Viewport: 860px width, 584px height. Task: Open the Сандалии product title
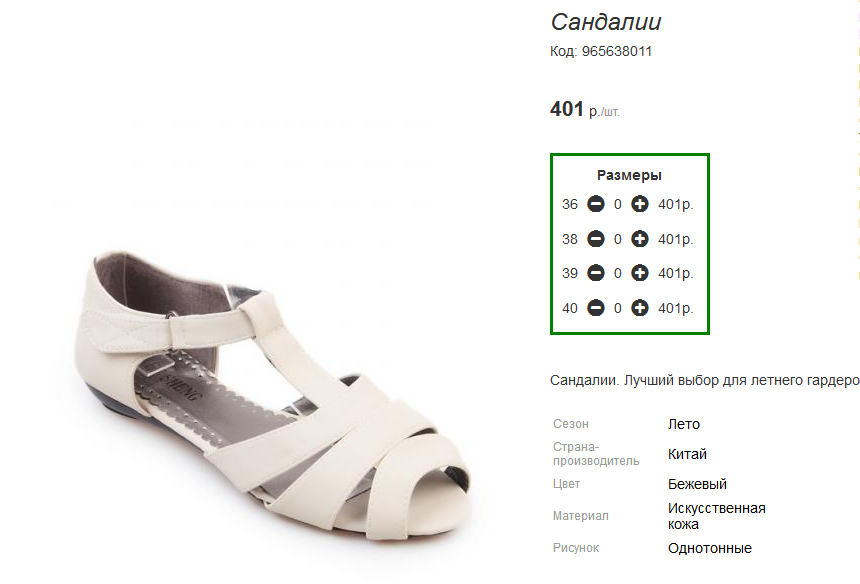(606, 22)
